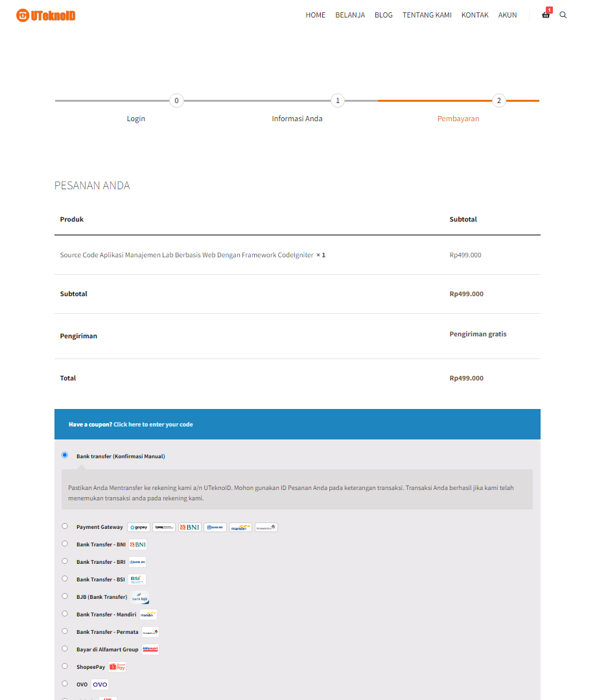The width and height of the screenshot is (597, 700).
Task: Choose Bank Transfer - BRI payment
Action: pyautogui.click(x=65, y=561)
